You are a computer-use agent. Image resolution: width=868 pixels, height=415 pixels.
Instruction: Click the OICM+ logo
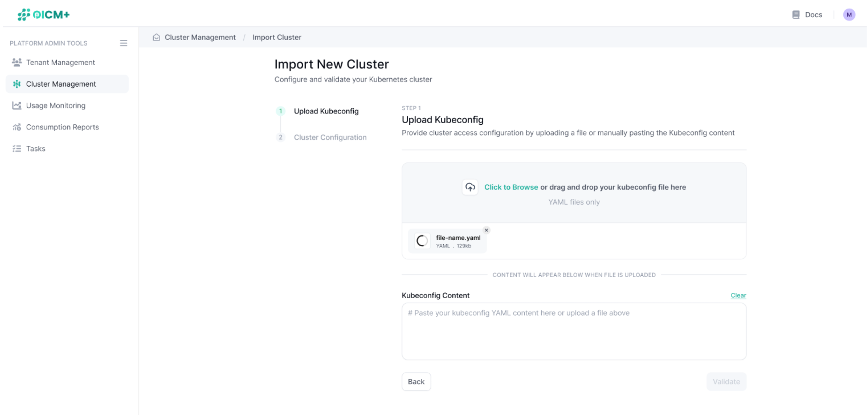pos(44,15)
